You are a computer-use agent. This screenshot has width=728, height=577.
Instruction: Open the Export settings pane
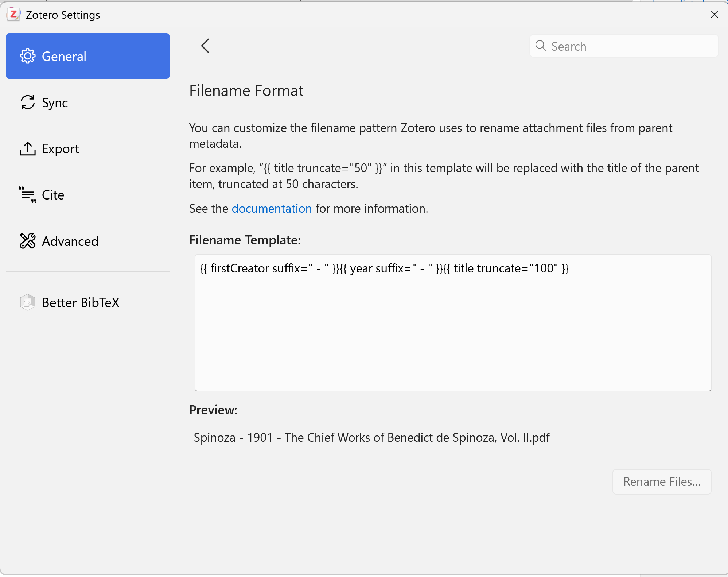60,149
